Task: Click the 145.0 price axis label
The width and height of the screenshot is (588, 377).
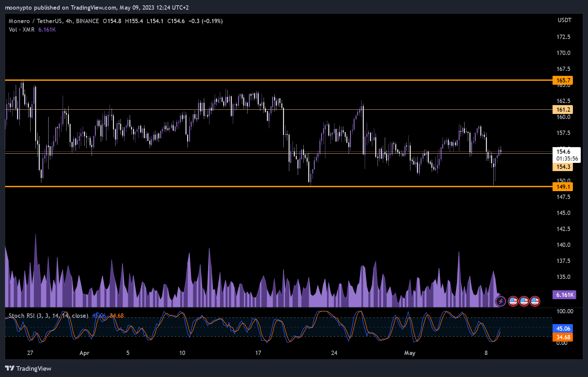Action: (563, 213)
